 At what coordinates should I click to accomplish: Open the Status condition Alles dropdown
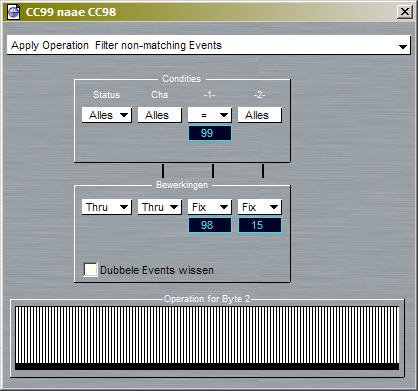coord(107,115)
